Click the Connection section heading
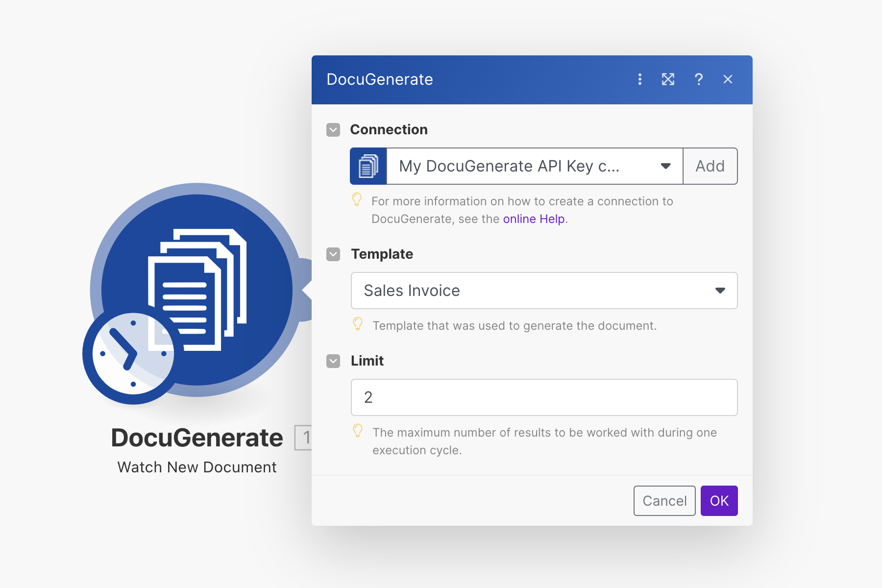The height and width of the screenshot is (588, 882). (389, 130)
